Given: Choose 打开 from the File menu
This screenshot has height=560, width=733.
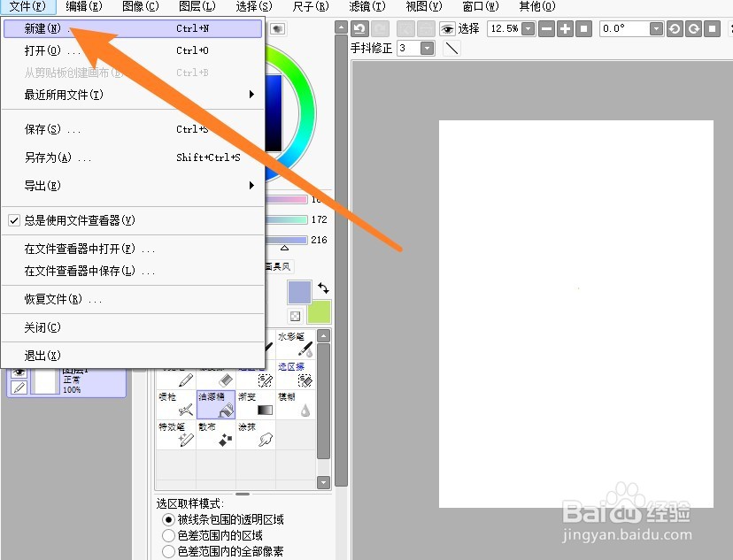Looking at the screenshot, I should (133, 50).
